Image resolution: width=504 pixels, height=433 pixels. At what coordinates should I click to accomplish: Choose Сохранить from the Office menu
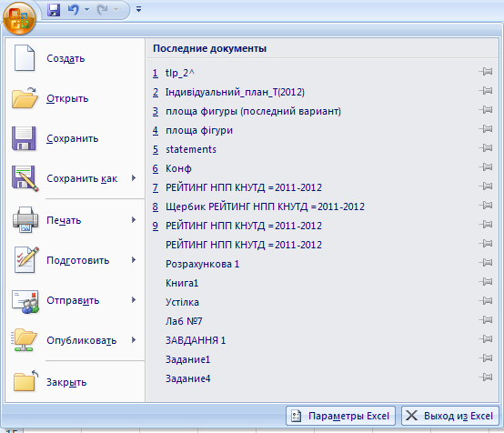(75, 138)
